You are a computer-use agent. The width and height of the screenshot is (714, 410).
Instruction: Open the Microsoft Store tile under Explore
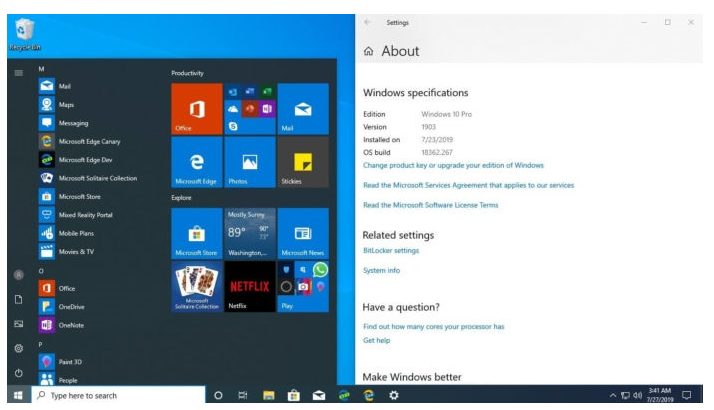pos(197,233)
